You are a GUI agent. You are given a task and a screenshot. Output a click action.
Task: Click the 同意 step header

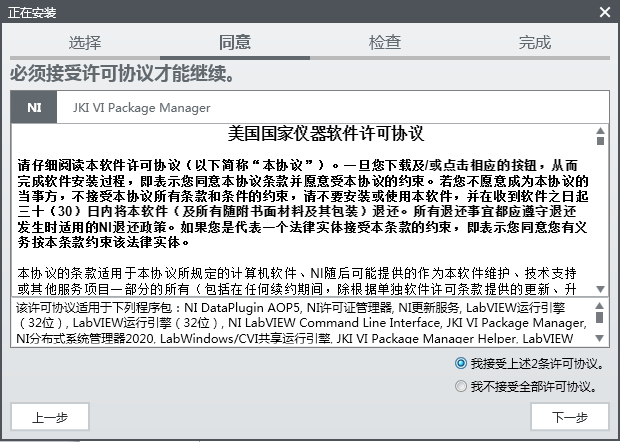pyautogui.click(x=235, y=42)
